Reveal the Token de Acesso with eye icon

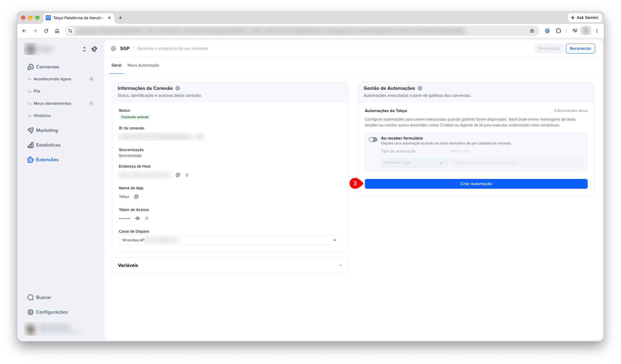pos(138,218)
